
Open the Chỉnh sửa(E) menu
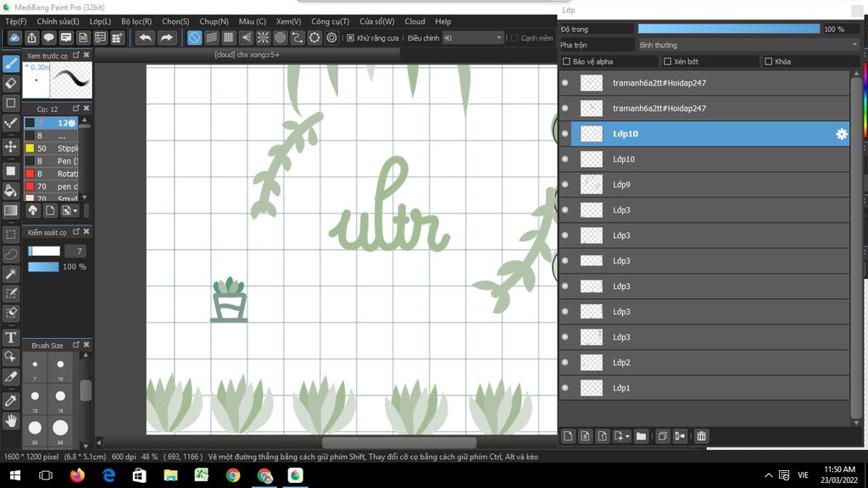[x=58, y=21]
